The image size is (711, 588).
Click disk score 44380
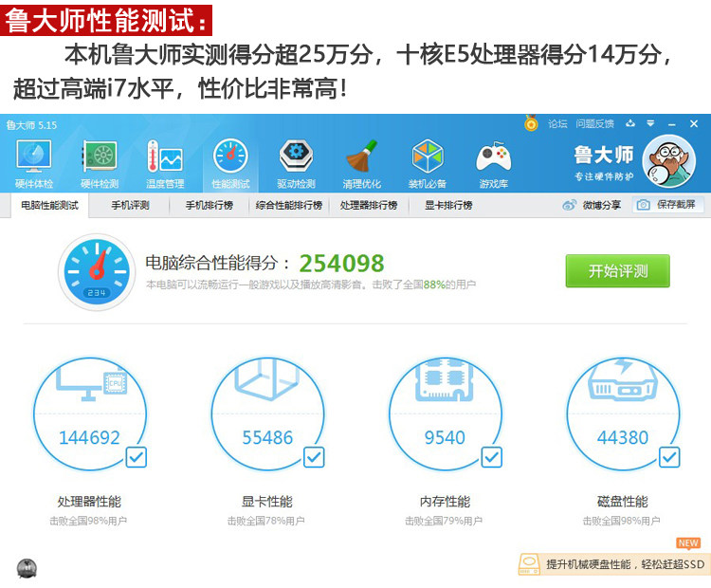coord(623,437)
